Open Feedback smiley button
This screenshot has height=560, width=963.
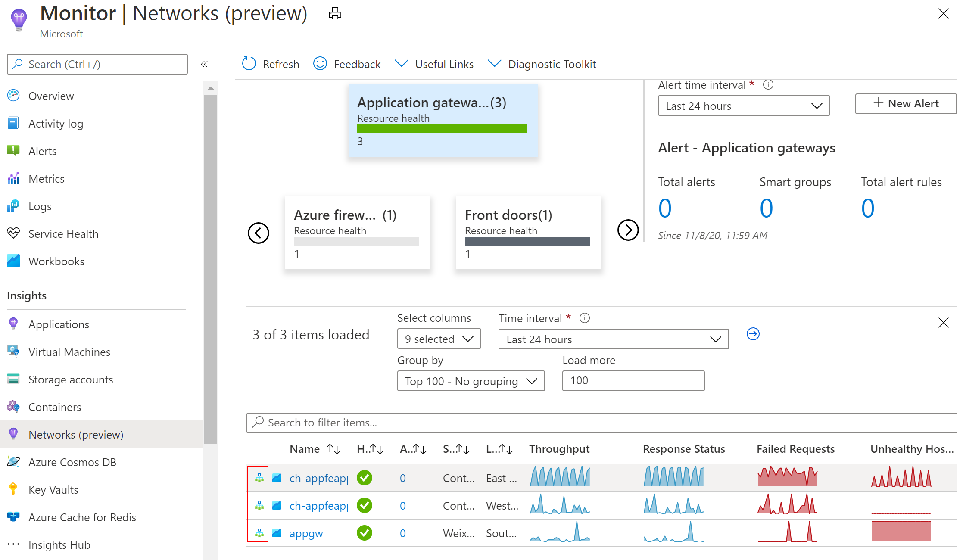(x=320, y=64)
